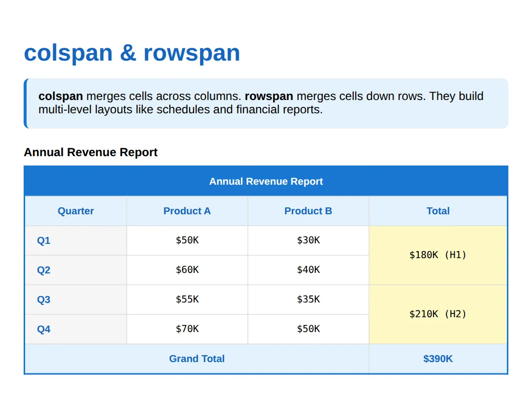The image size is (532, 399).
Task: Click the 'Grand Total' footer cell
Action: point(197,359)
